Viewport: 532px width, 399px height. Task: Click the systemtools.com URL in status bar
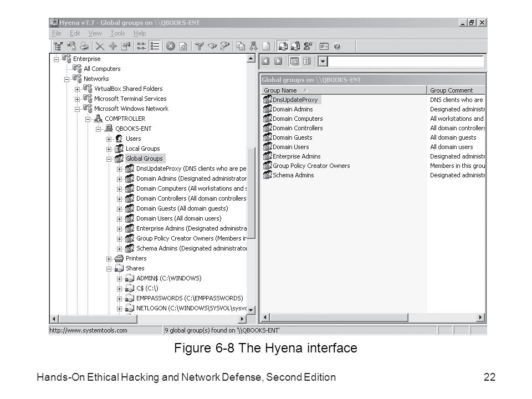pos(88,330)
